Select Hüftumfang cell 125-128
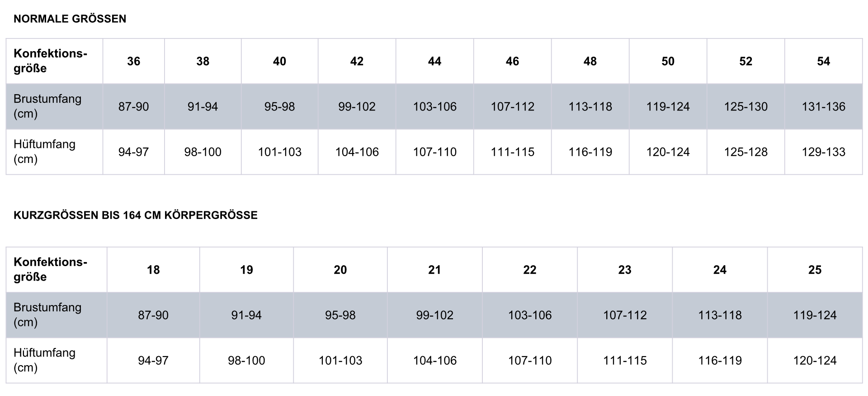This screenshot has width=868, height=396. pos(745,152)
